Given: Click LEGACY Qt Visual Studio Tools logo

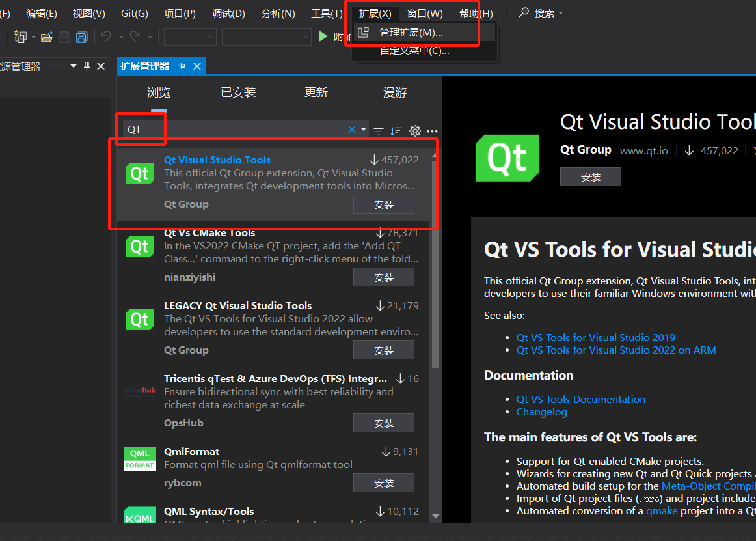Looking at the screenshot, I should click(140, 320).
